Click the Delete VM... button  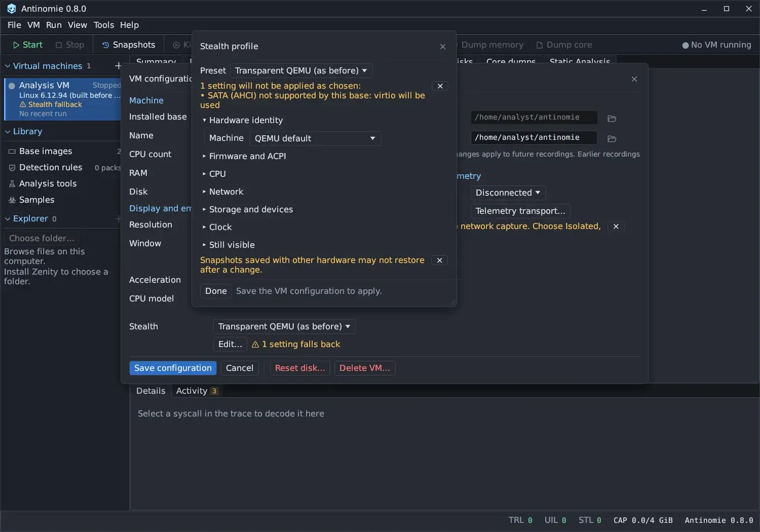(x=365, y=368)
